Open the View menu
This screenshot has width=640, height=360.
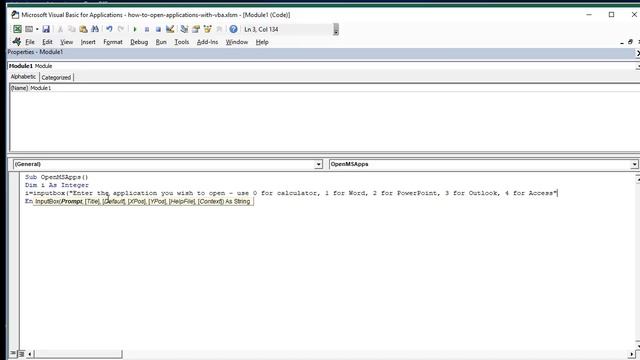[67, 42]
